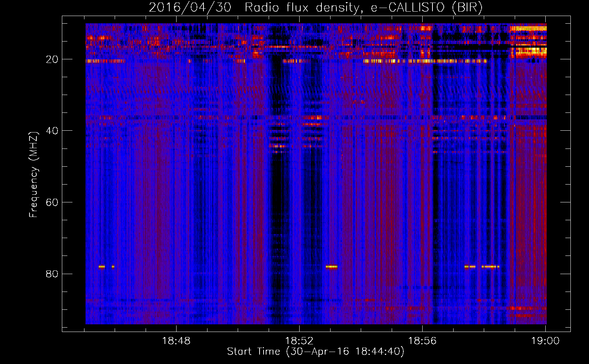Click the '19:00' time axis label
Image resolution: width=589 pixels, height=364 pixels.
pyautogui.click(x=545, y=341)
